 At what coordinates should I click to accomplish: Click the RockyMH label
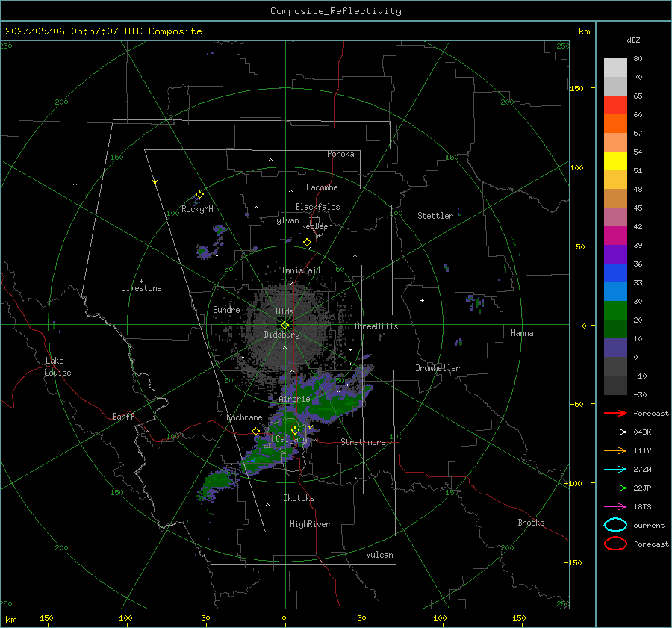(x=197, y=209)
